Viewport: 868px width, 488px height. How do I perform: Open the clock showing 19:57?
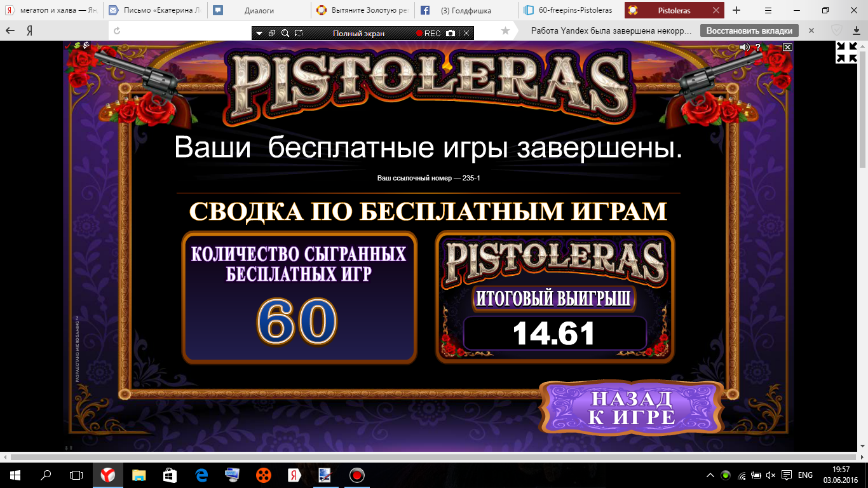tap(841, 475)
